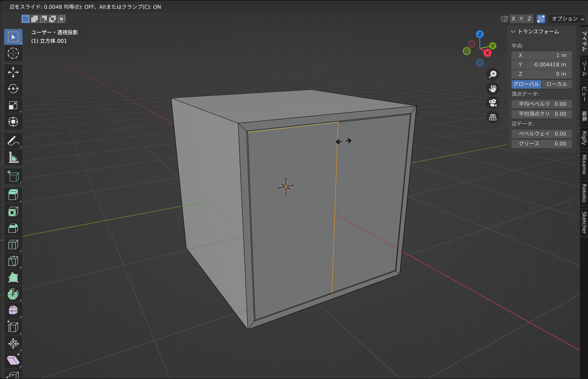This screenshot has width=588, height=379.
Task: Open the Rokoko sidebar tab
Action: pyautogui.click(x=584, y=193)
